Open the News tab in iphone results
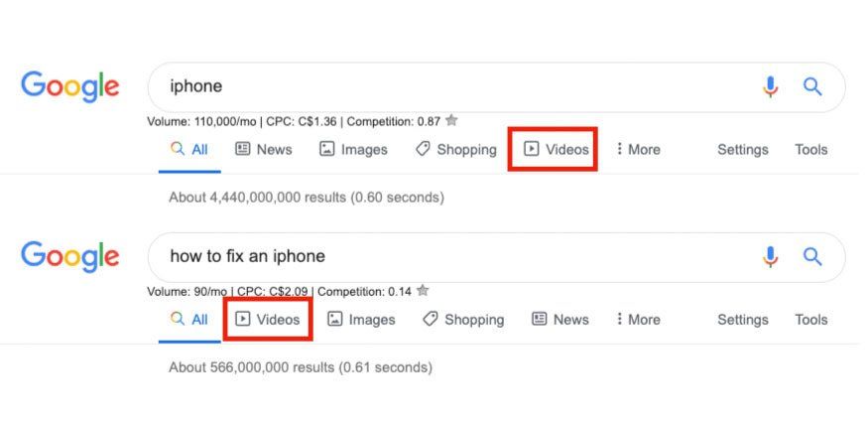 coord(264,150)
